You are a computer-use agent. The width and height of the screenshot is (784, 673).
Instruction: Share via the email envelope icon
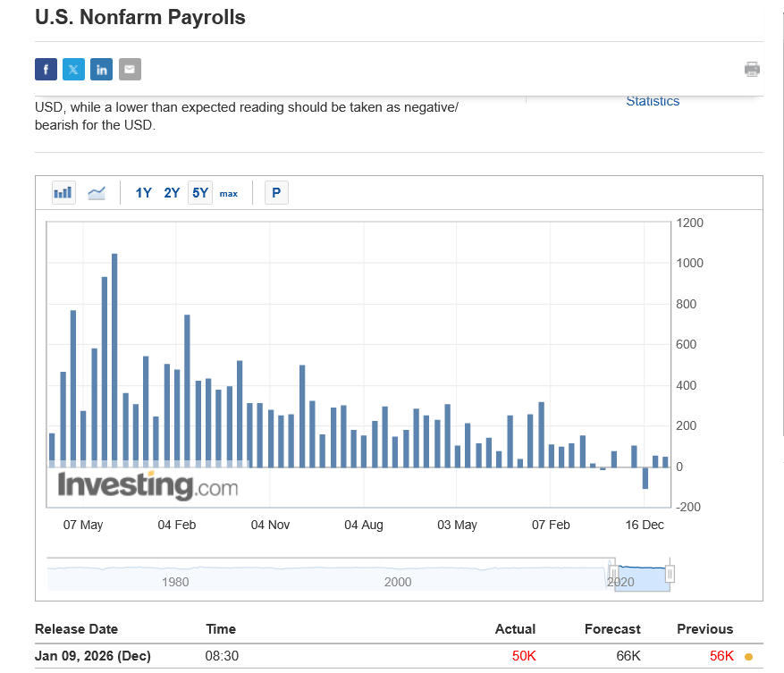pos(130,70)
